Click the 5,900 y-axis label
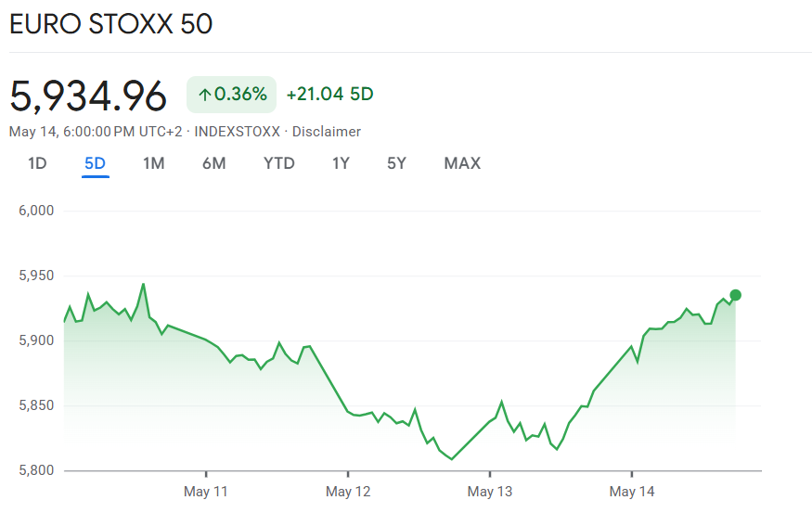This screenshot has width=812, height=513. pos(36,340)
